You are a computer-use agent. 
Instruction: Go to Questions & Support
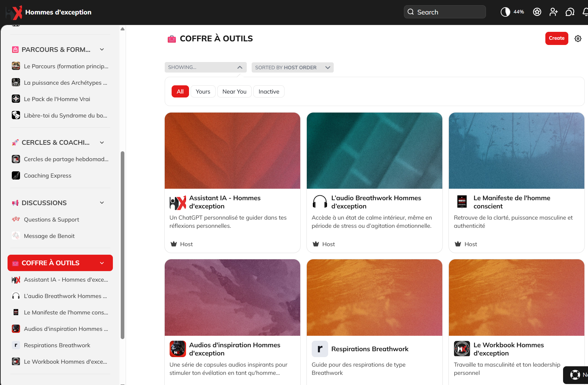tap(52, 220)
